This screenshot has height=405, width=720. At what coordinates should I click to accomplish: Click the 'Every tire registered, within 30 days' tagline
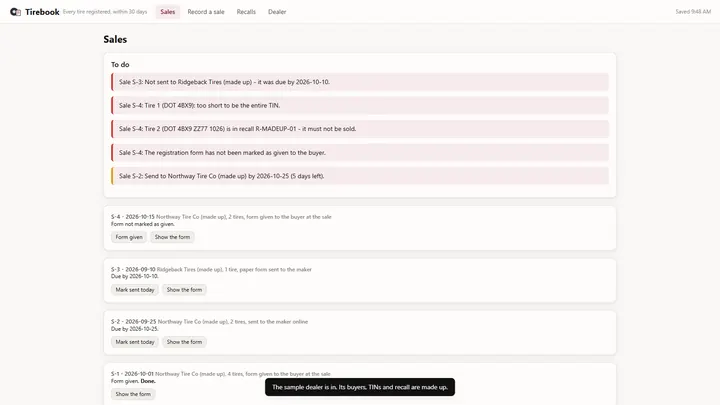click(105, 12)
